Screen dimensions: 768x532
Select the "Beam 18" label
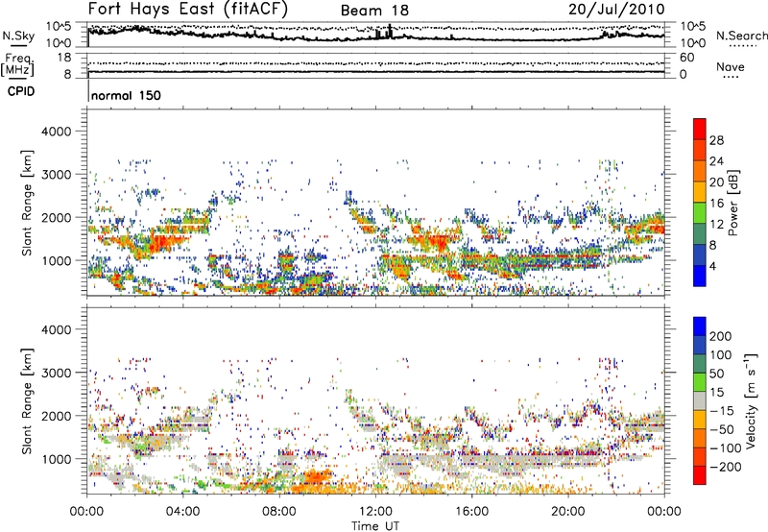374,11
